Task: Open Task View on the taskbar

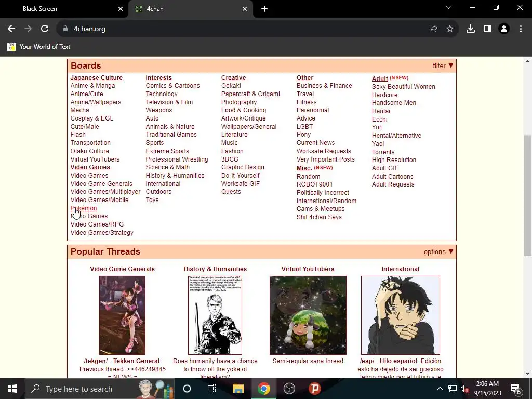Action: click(x=212, y=389)
